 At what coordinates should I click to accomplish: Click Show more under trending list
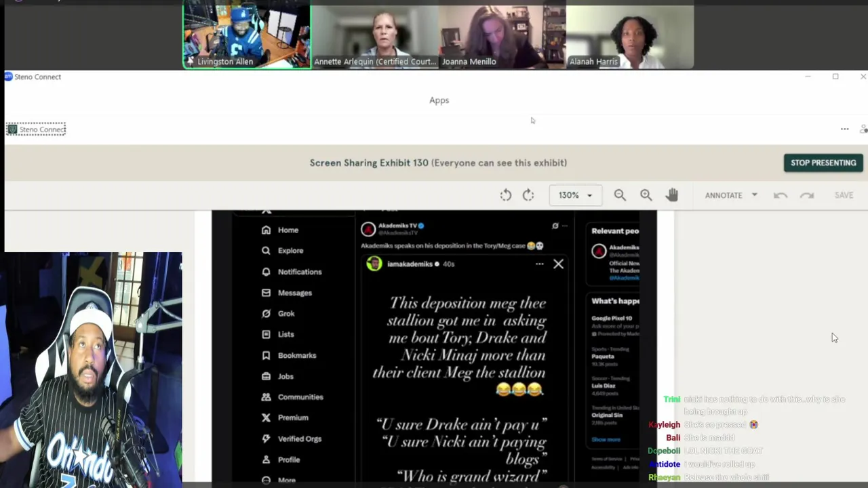pos(606,439)
